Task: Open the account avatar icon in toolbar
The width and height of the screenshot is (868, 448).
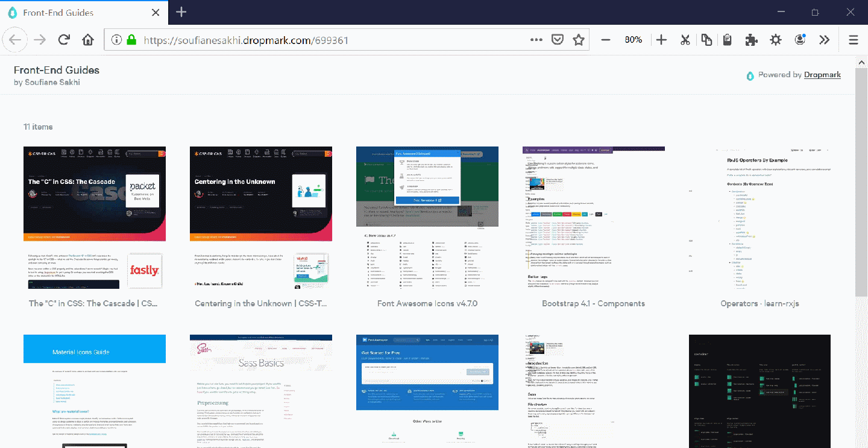Action: 800,40
